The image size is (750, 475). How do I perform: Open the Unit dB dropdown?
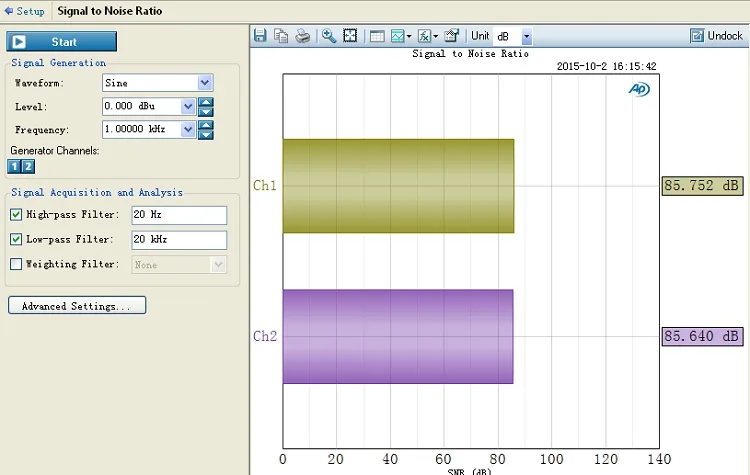[x=526, y=36]
